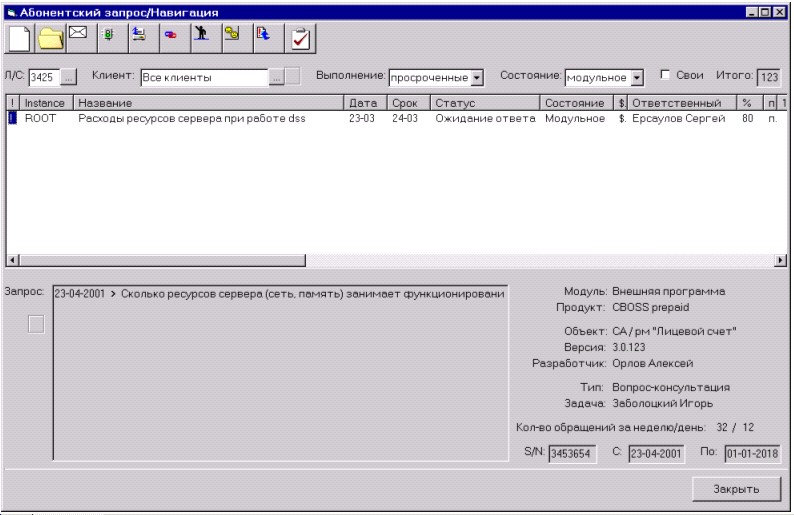Click the yellow smiley faces toolbar icon
Image resolution: width=794 pixels, height=515 pixels.
point(237,38)
